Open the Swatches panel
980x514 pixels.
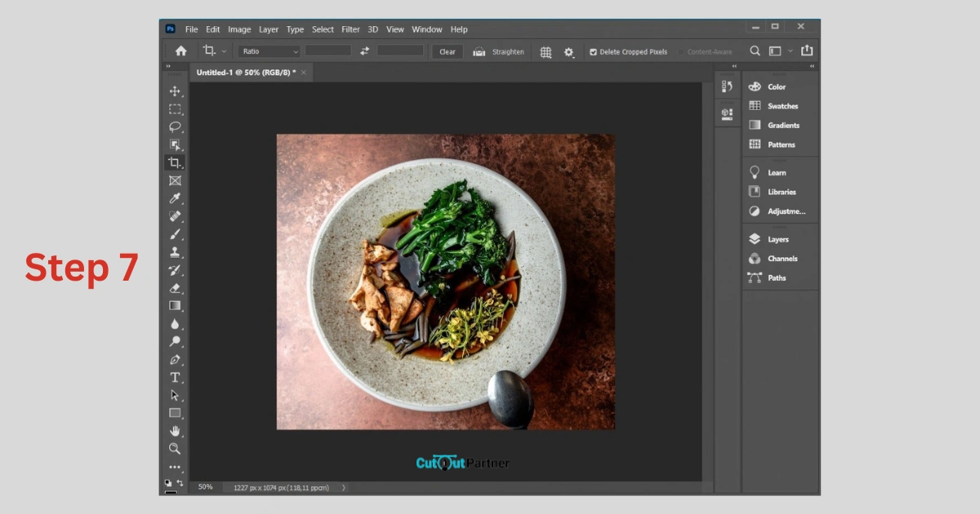[782, 106]
